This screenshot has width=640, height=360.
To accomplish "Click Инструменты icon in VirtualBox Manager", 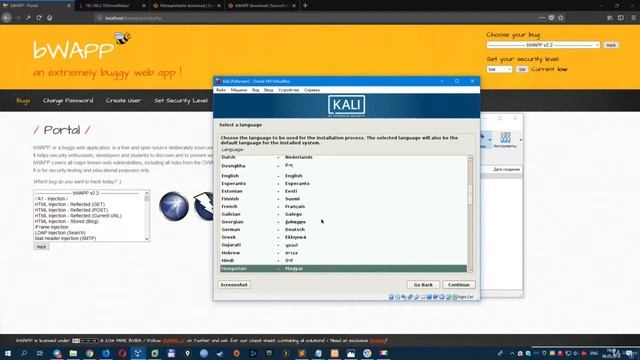I will tap(505, 140).
